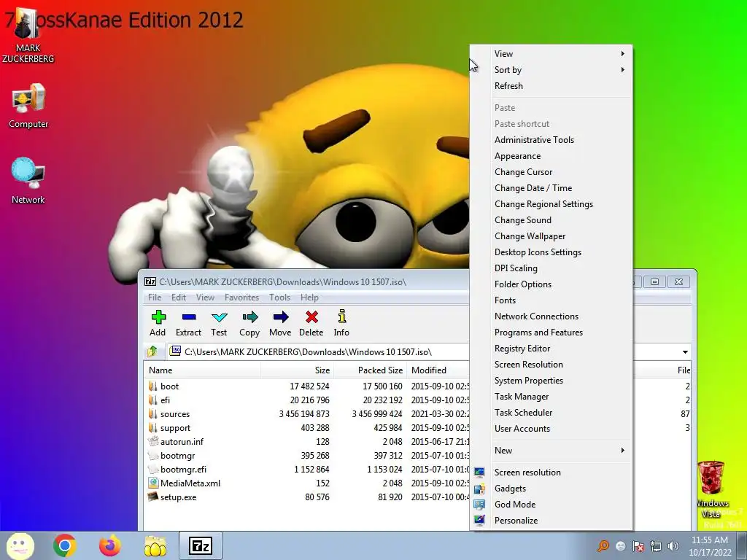Click the red Delete toolbar icon

(x=311, y=323)
